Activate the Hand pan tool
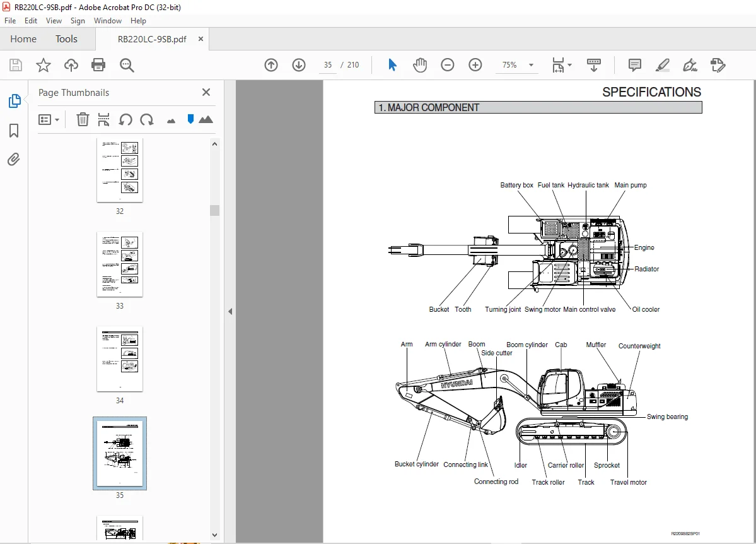 (420, 65)
